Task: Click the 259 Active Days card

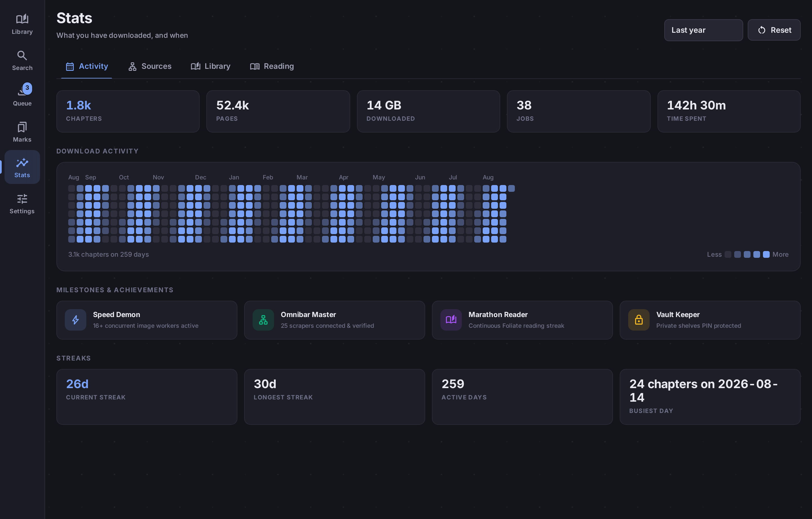Action: 522,397
